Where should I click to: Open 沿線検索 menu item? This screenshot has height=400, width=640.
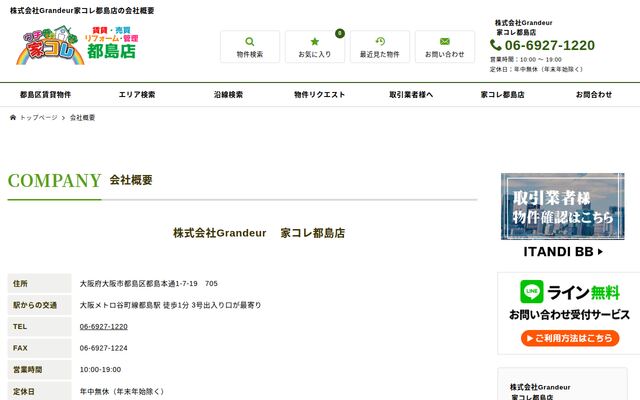click(228, 95)
